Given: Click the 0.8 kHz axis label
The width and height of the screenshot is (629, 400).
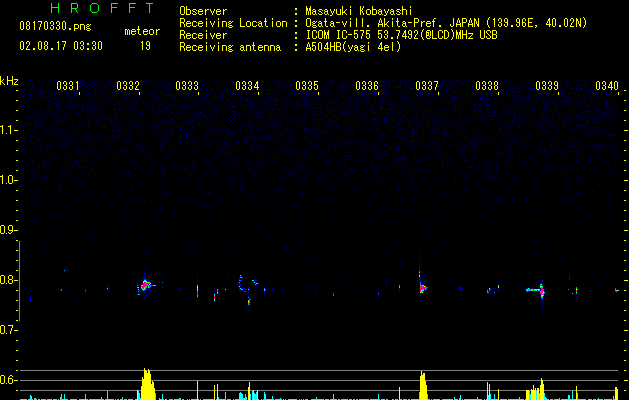Looking at the screenshot, I should 7,280.
